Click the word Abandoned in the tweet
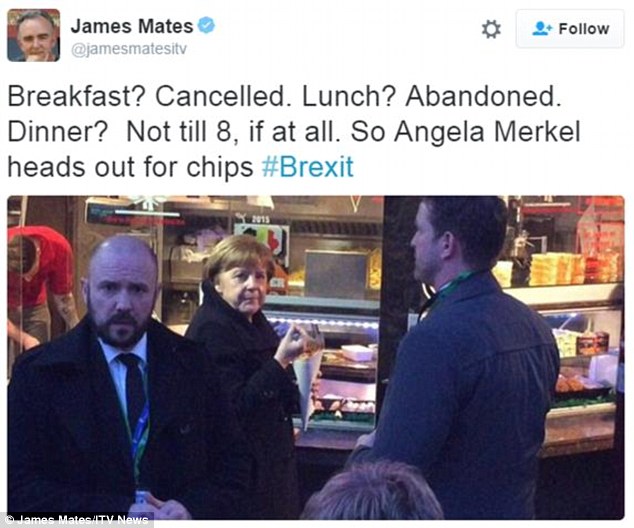The height and width of the screenshot is (528, 634). (x=484, y=97)
